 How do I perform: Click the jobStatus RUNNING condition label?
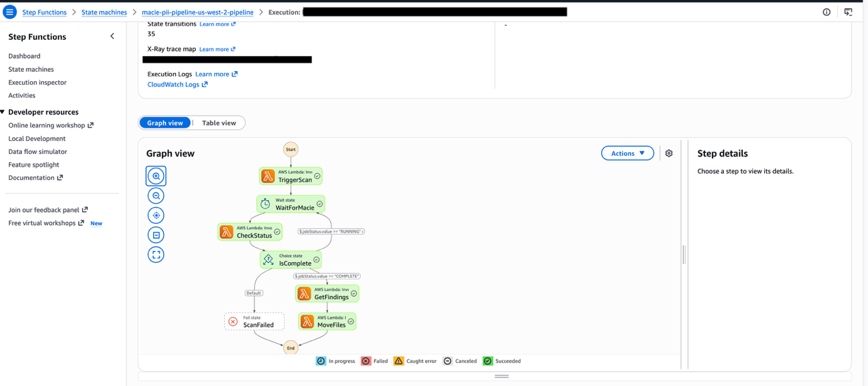(331, 231)
